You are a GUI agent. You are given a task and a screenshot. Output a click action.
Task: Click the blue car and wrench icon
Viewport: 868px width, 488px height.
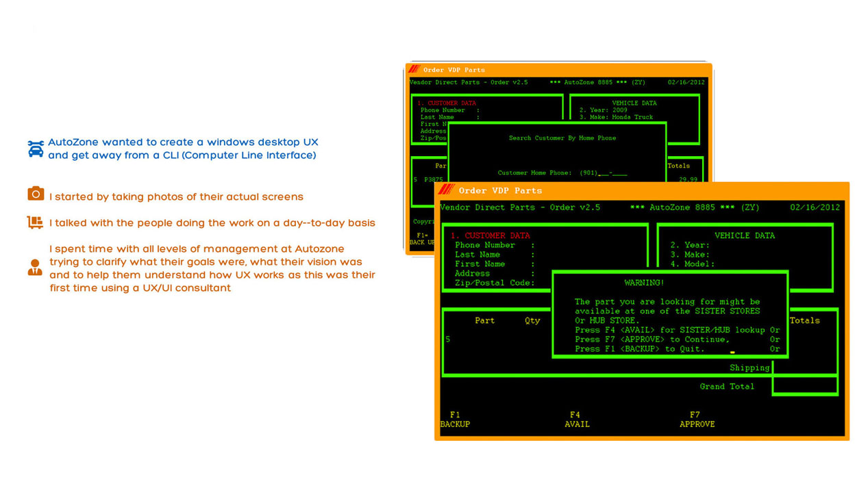36,149
